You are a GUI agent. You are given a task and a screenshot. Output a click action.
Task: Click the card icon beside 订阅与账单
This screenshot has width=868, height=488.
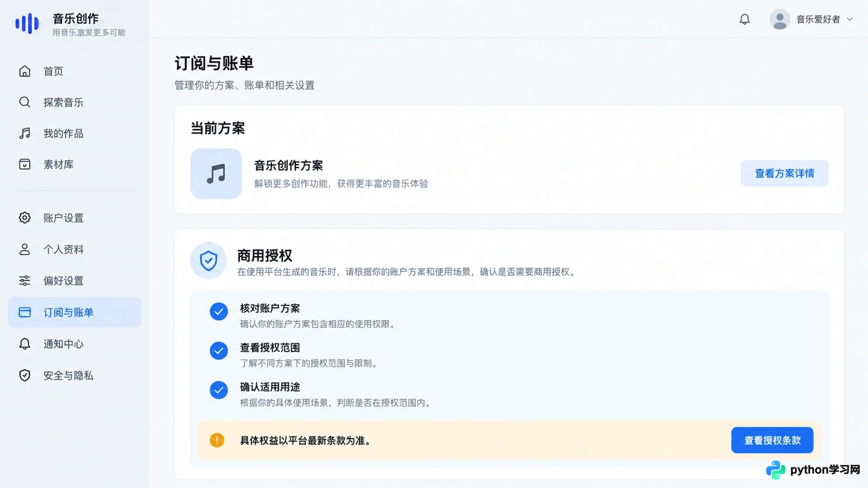tap(25, 312)
